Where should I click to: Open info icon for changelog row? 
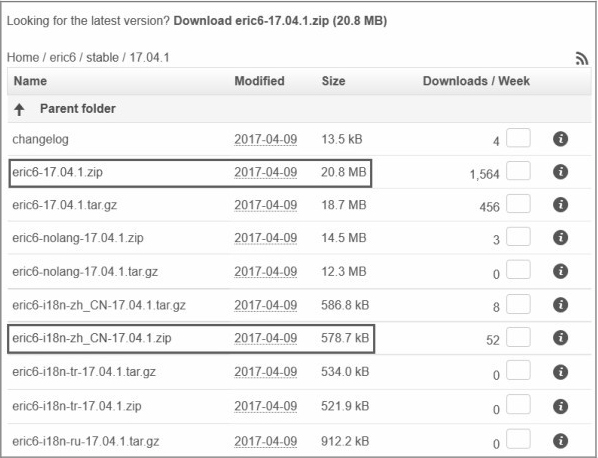tap(560, 139)
